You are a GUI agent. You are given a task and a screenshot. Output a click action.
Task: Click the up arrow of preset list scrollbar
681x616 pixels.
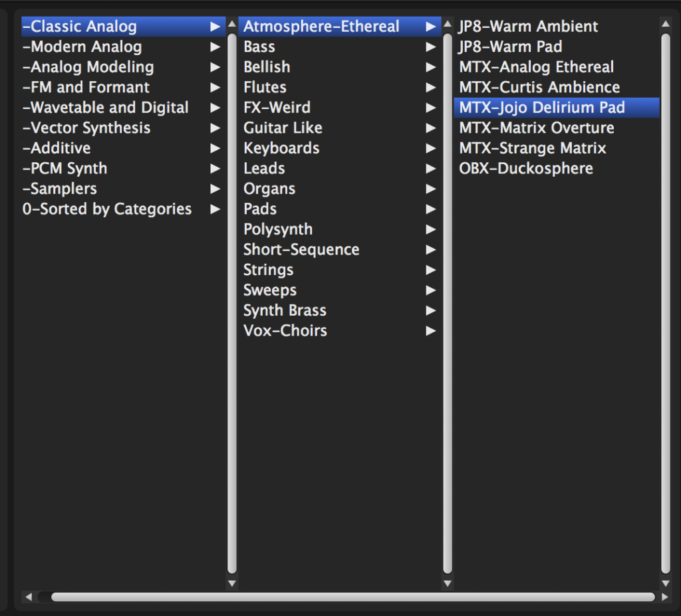pos(666,23)
